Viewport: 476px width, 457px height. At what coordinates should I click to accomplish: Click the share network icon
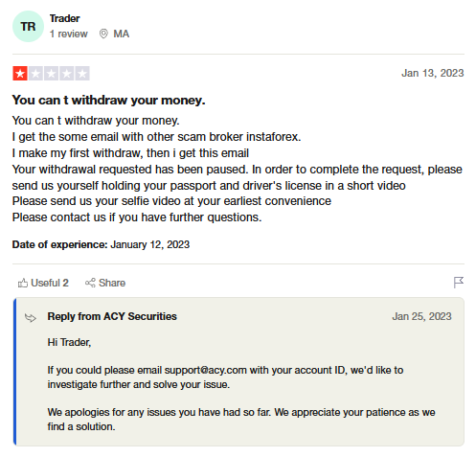90,283
